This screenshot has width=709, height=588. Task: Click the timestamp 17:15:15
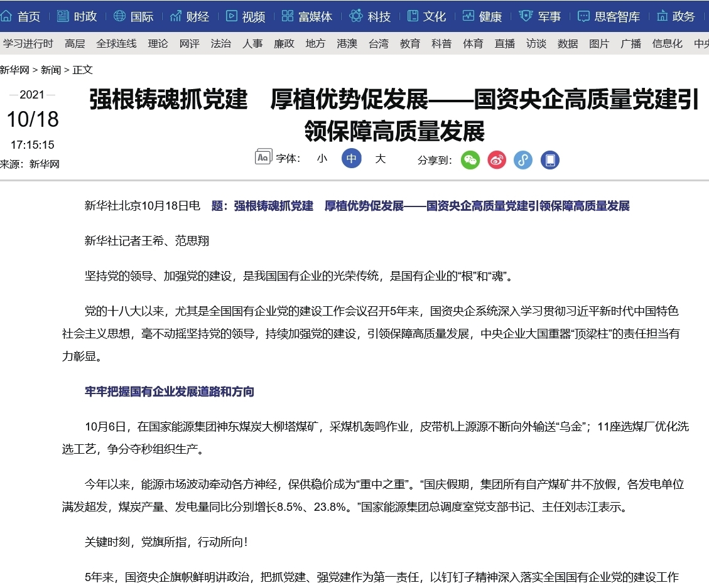[x=32, y=144]
